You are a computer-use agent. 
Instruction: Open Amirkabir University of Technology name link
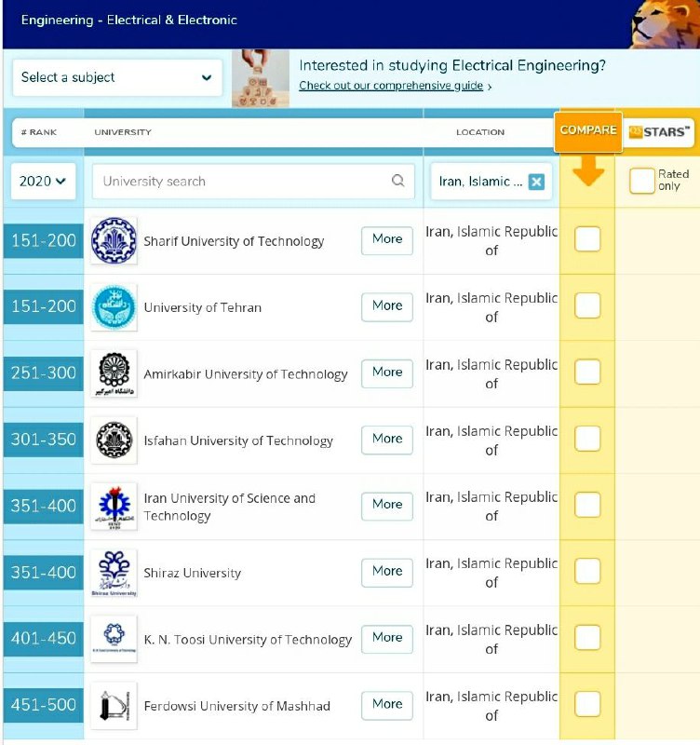246,374
